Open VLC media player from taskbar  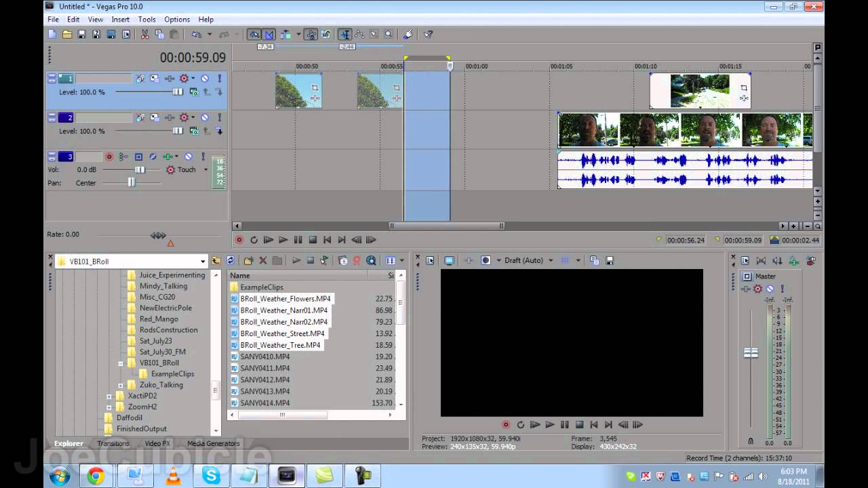pos(174,476)
